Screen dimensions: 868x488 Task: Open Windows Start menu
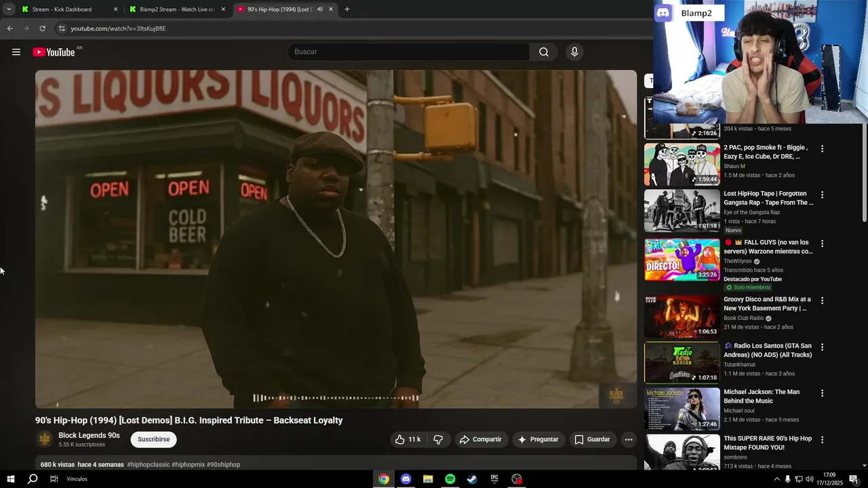(x=11, y=479)
